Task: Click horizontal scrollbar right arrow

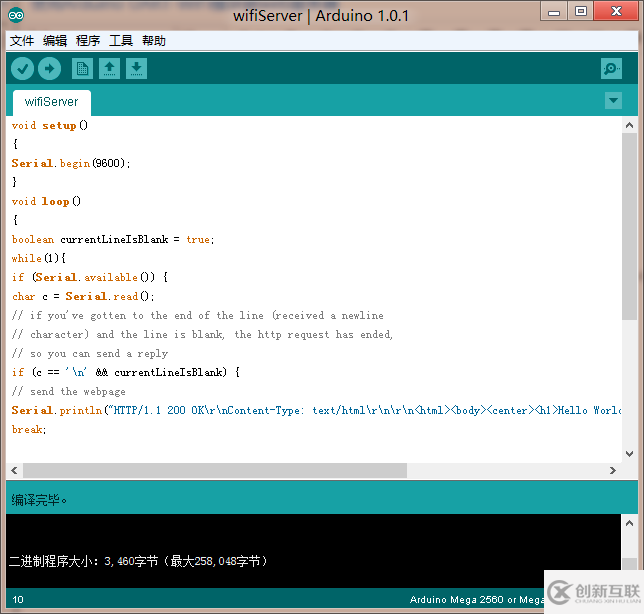Action: [613, 470]
